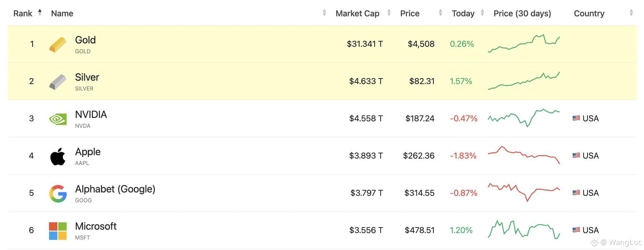Click the Price (30 days) column header
The width and height of the screenshot is (644, 250).
click(x=522, y=14)
